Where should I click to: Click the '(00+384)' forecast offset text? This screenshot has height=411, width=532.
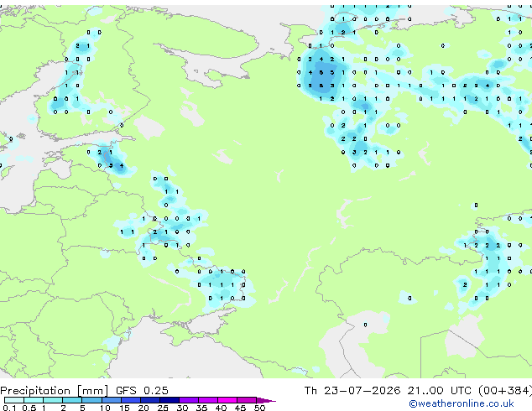click(x=505, y=391)
